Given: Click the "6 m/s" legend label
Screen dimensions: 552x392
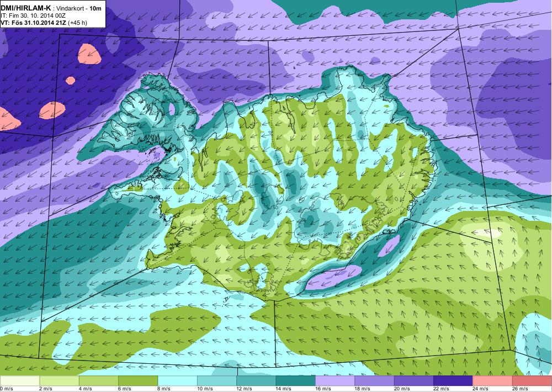Looking at the screenshot, I should [125, 389].
